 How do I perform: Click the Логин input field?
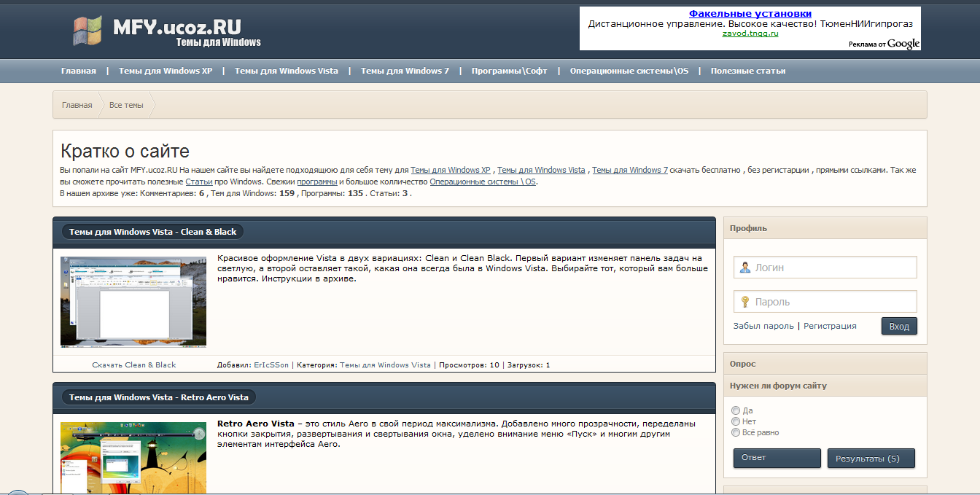click(825, 268)
